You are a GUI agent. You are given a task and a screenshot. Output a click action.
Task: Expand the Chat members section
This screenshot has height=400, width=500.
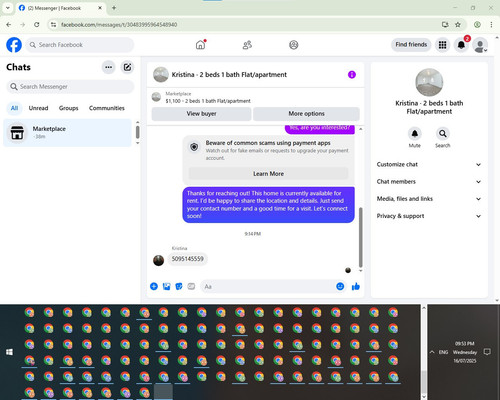(429, 182)
